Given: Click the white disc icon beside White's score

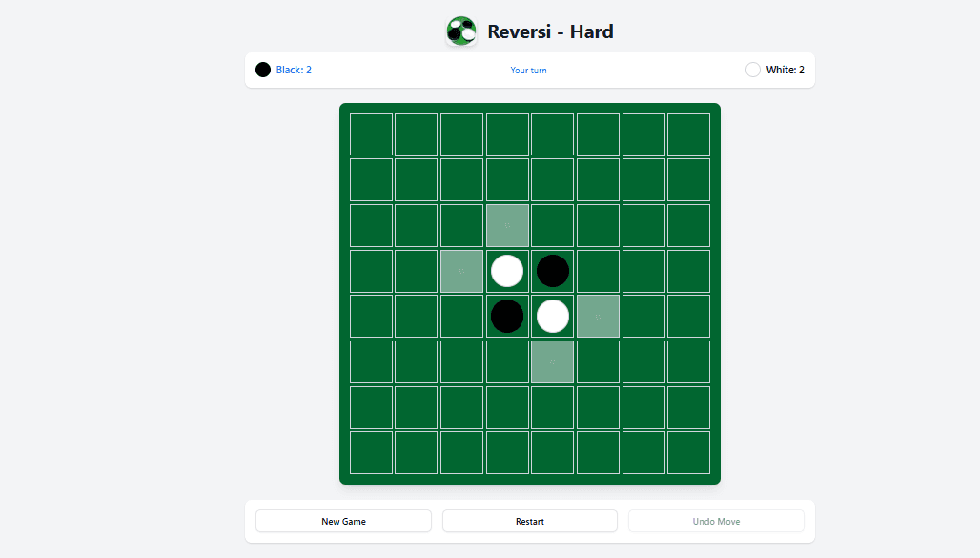Looking at the screenshot, I should [x=752, y=69].
